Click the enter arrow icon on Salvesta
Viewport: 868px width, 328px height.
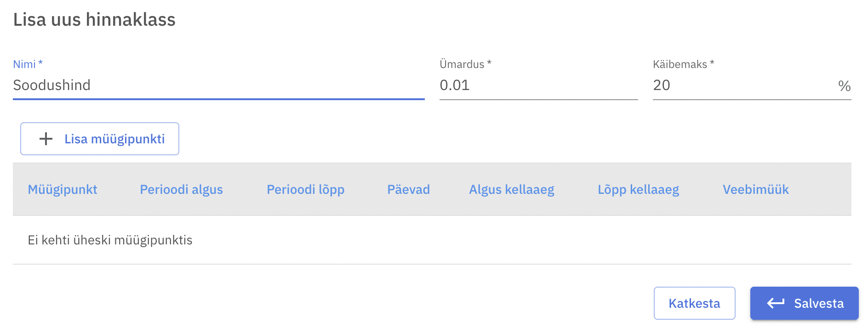(x=776, y=303)
